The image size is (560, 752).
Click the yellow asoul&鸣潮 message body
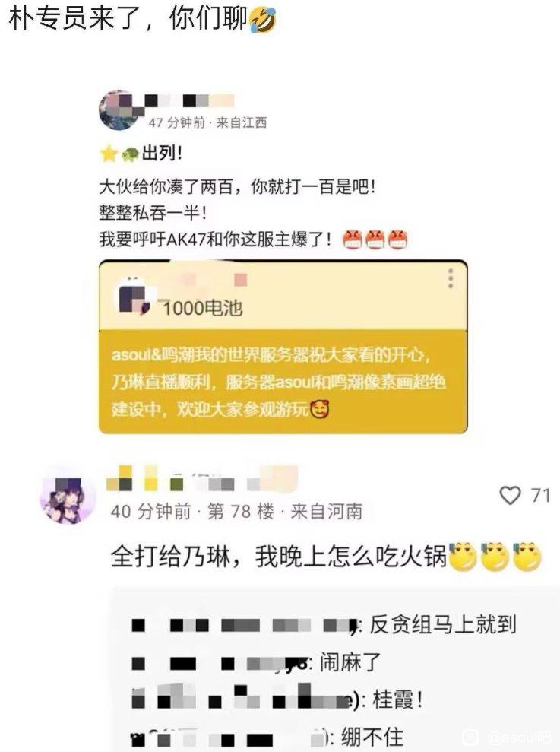coord(283,382)
